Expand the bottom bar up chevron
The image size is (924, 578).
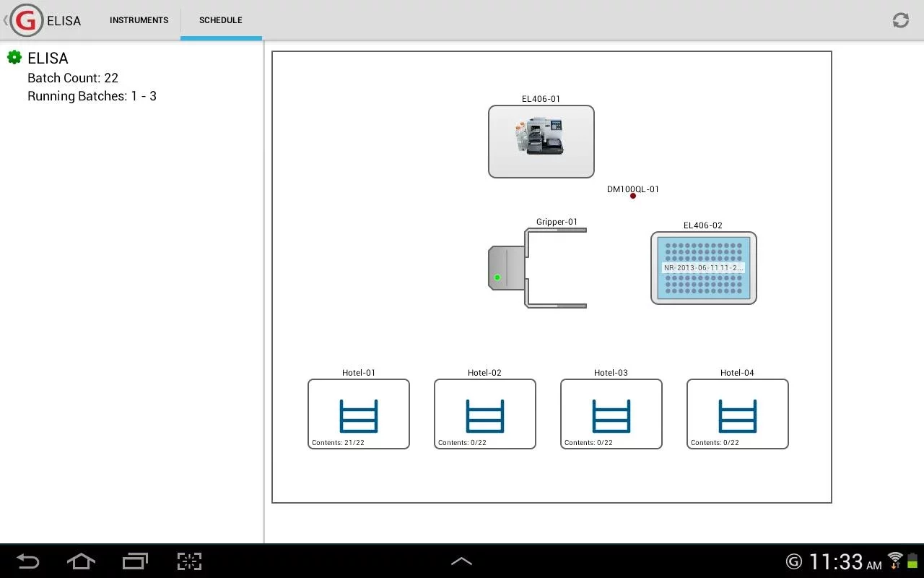coord(461,561)
